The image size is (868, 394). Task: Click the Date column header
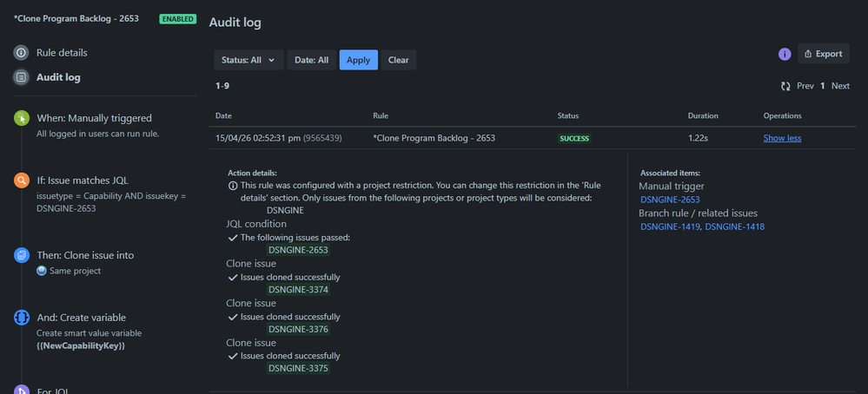(x=223, y=116)
